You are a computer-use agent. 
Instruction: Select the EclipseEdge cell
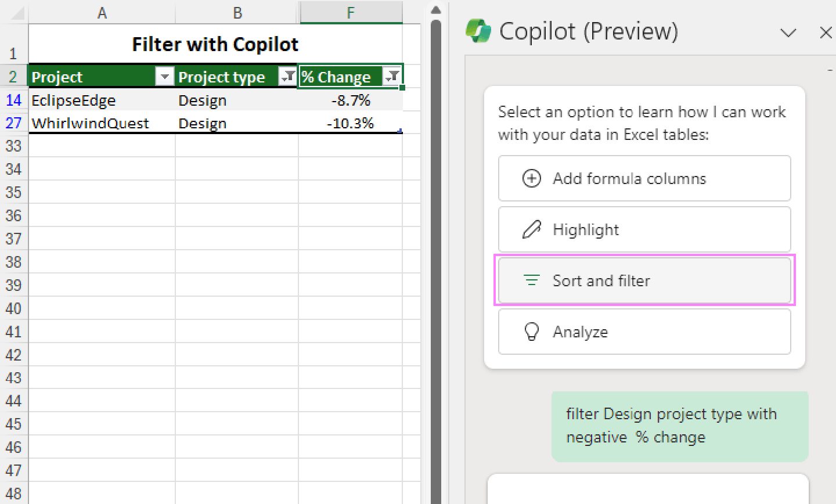(x=102, y=100)
